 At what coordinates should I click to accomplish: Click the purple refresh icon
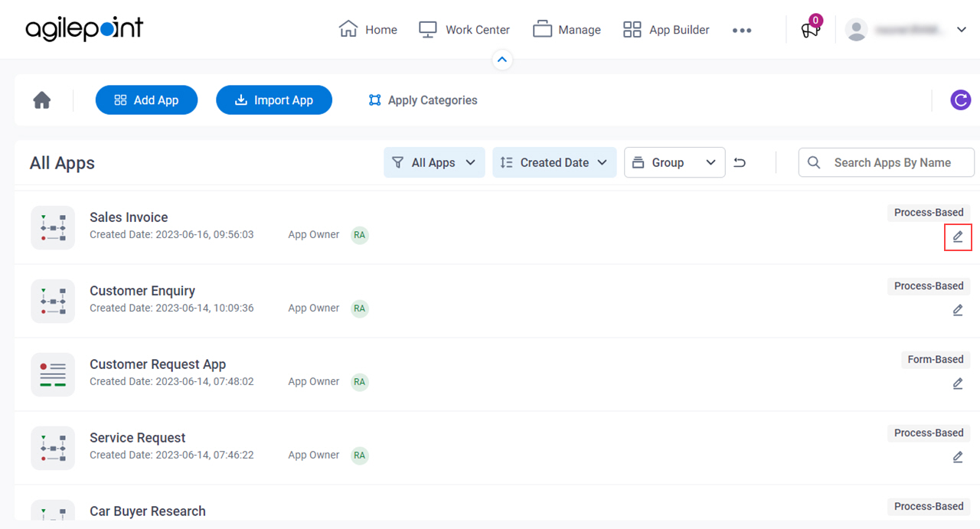tap(960, 100)
